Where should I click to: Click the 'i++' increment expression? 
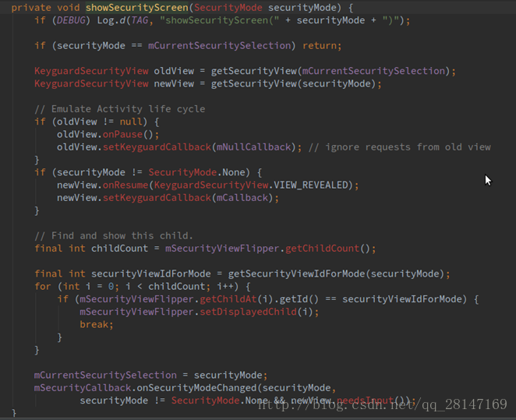click(x=225, y=287)
